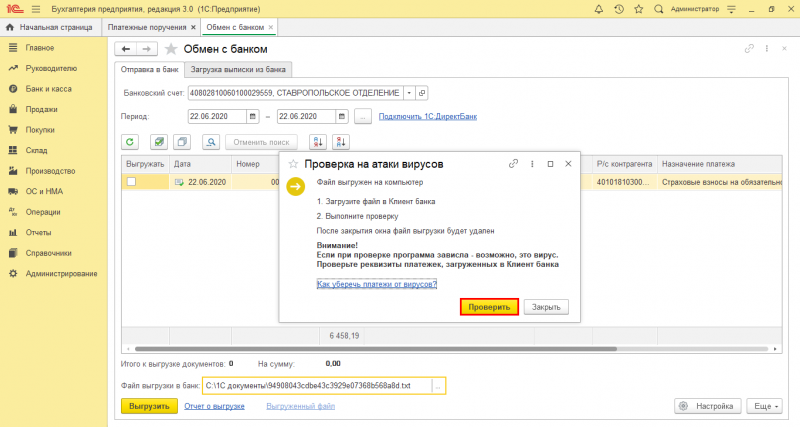Image resolution: width=800 pixels, height=427 pixels.
Task: Click the horizontal scrollbar under the table
Action: pos(376,349)
